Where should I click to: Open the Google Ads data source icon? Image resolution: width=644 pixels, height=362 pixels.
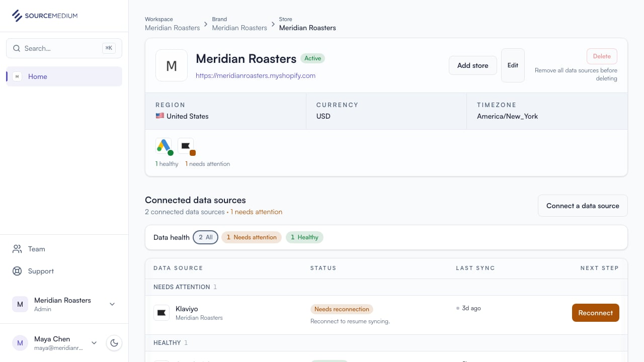(164, 146)
